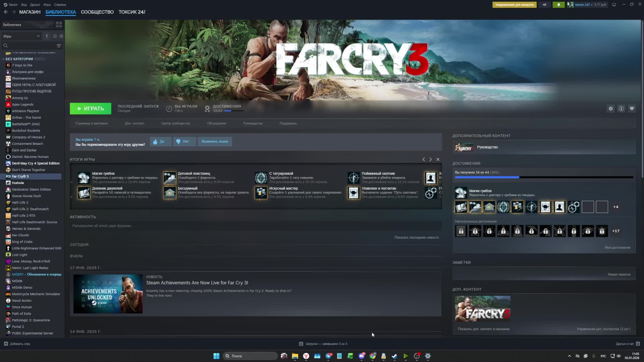
Task: Open advanced library filters icon
Action: (59, 46)
